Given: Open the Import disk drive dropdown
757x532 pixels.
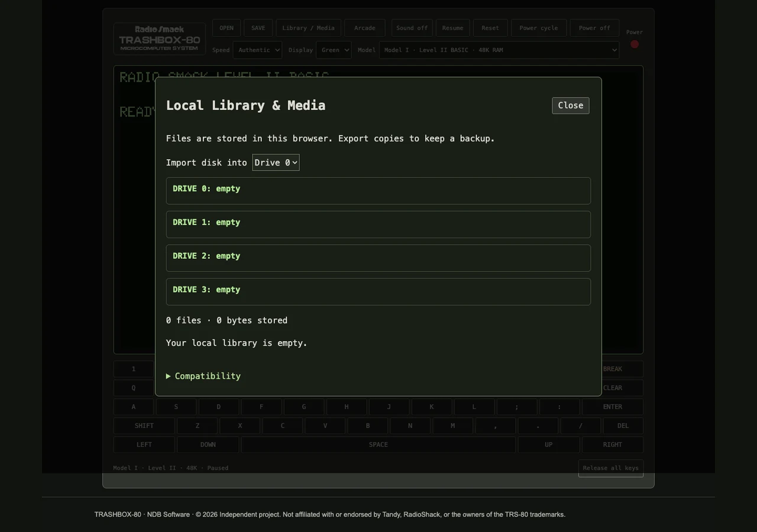Looking at the screenshot, I should (276, 163).
